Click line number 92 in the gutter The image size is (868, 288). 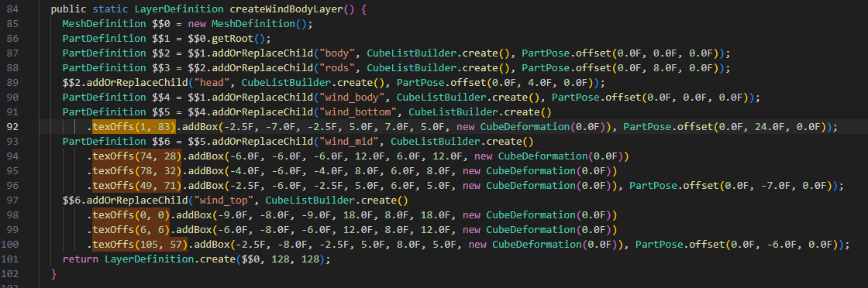(12, 127)
